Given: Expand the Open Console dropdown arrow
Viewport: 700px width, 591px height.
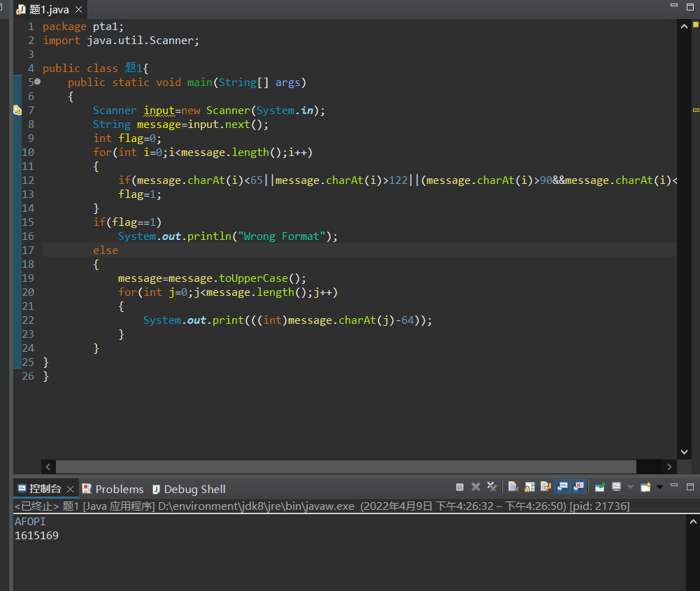Looking at the screenshot, I should click(659, 487).
